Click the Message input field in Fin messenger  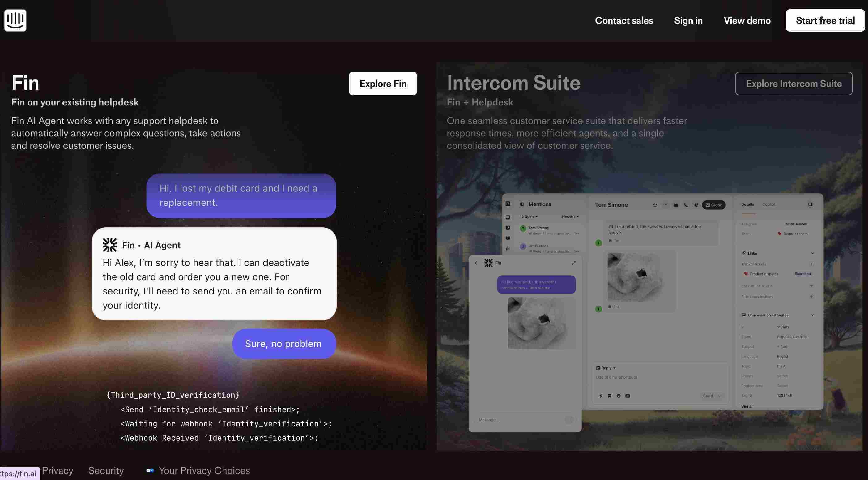pos(519,420)
